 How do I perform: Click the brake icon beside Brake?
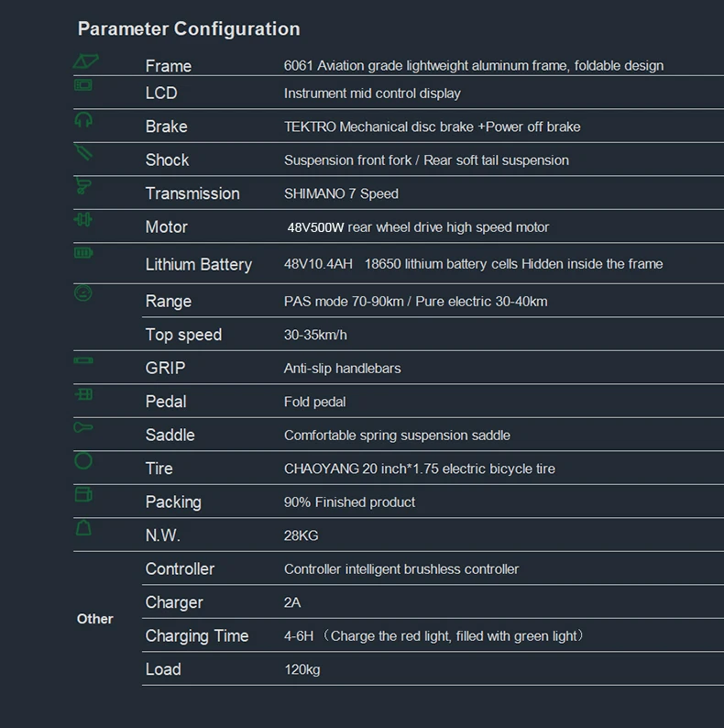tap(83, 120)
